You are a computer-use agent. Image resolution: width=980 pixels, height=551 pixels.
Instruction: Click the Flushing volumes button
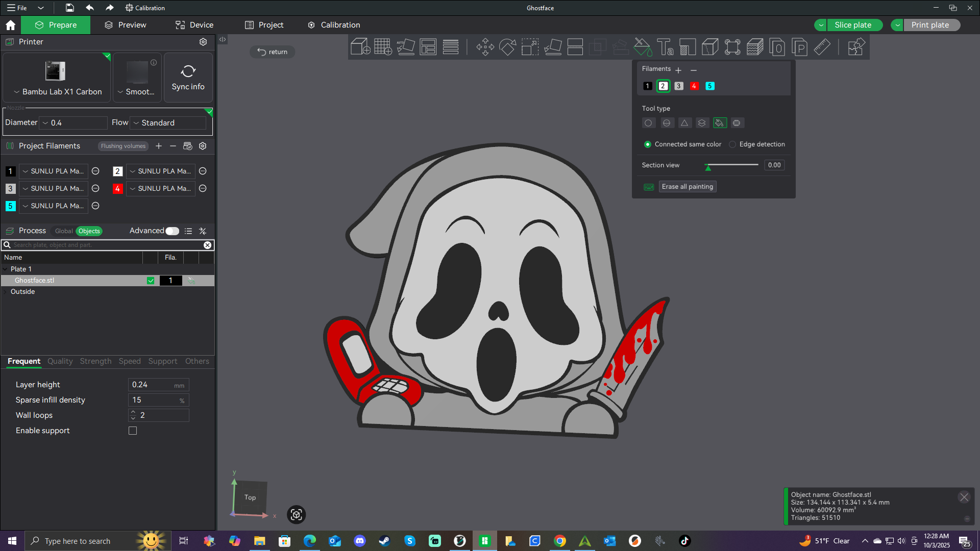click(123, 146)
